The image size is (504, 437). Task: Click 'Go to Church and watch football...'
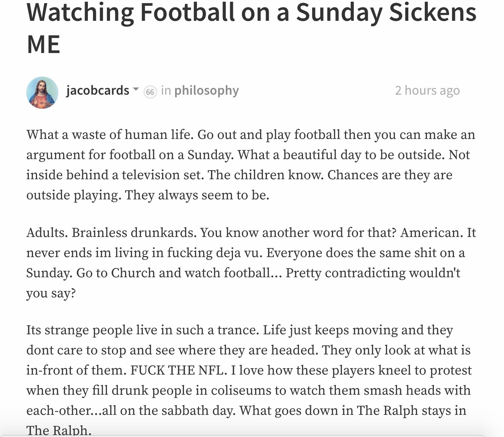[x=179, y=273]
